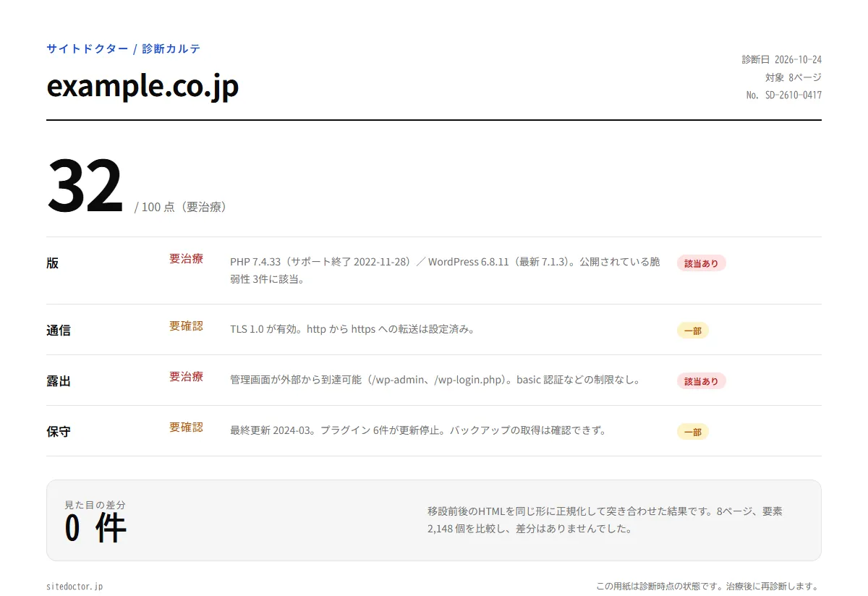
Task: Select the 版 row heading
Action: pos(53,263)
